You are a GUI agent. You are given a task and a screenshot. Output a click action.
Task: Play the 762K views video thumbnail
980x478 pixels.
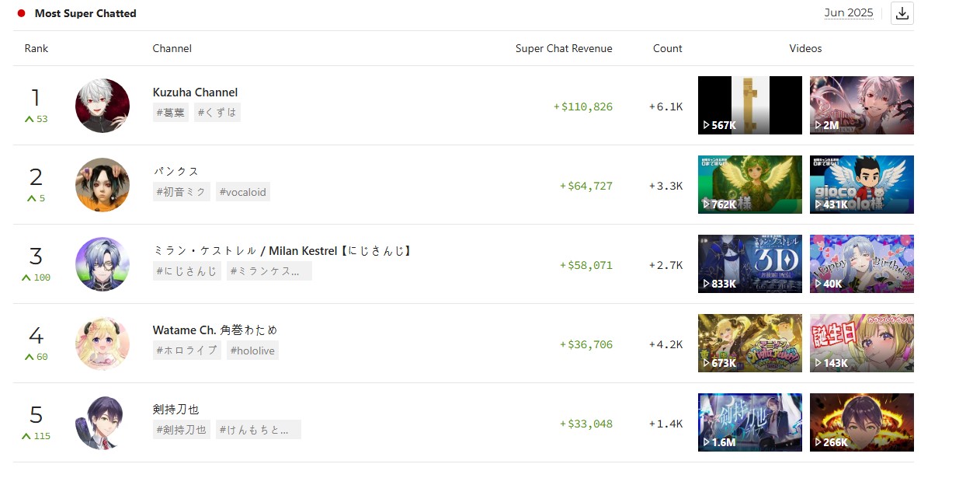(x=750, y=185)
